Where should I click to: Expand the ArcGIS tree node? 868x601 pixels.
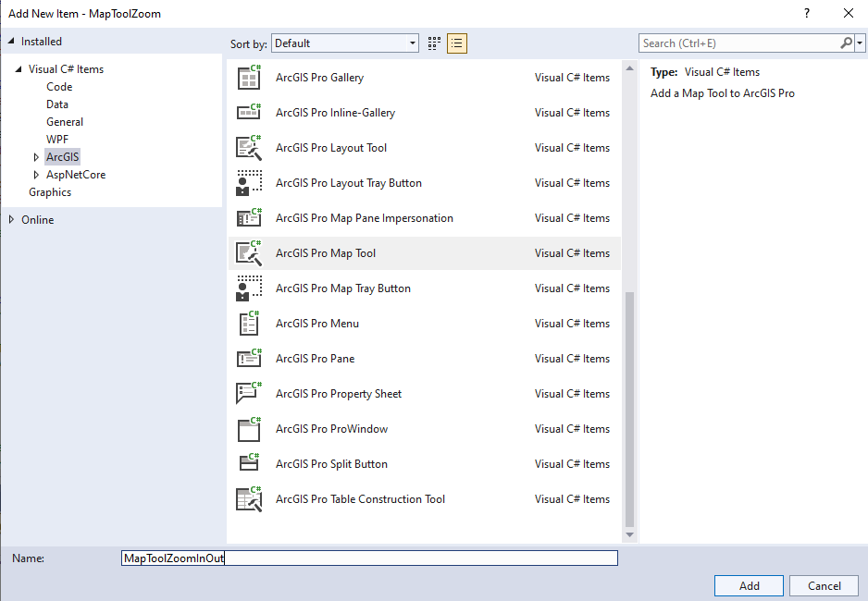point(36,157)
